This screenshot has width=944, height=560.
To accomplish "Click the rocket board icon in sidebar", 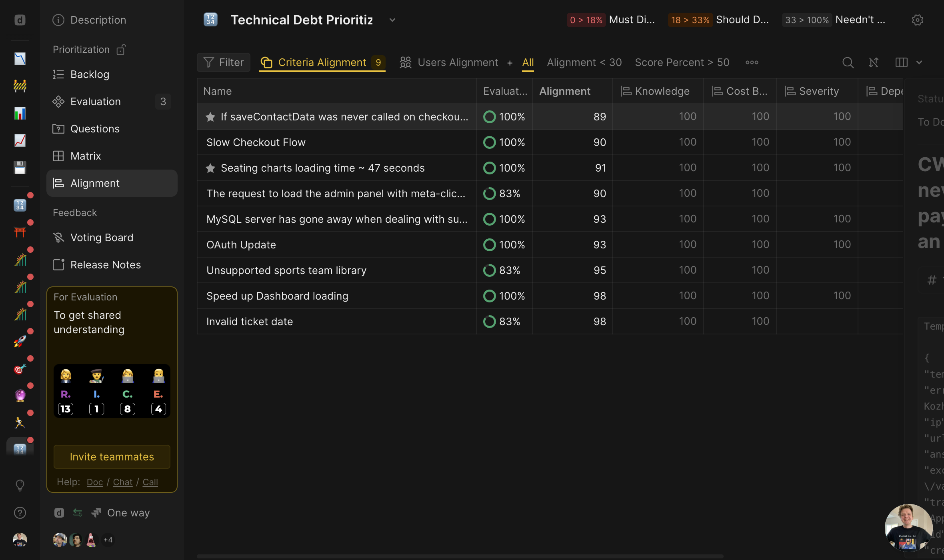I will [x=20, y=341].
